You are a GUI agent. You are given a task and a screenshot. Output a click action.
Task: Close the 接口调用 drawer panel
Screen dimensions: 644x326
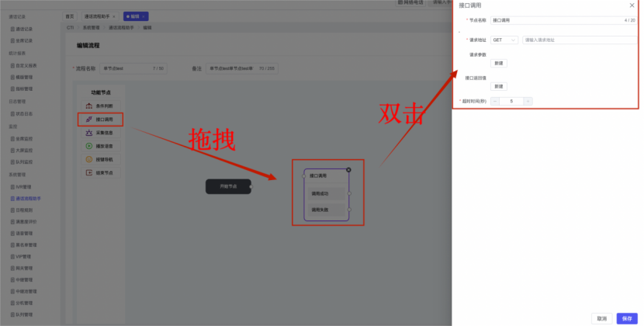point(631,5)
